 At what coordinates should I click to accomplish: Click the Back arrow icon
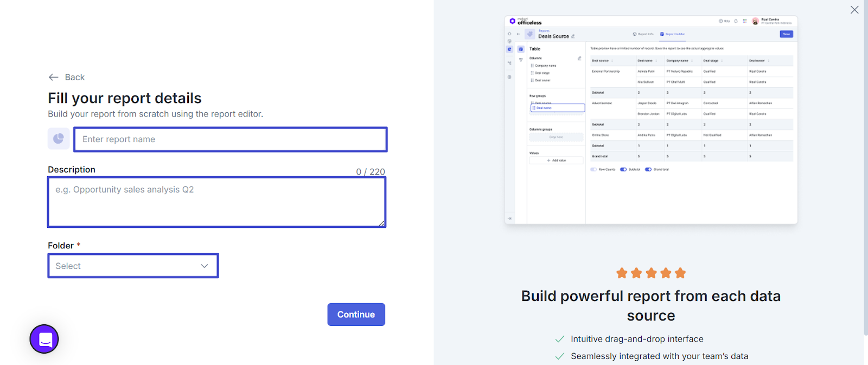[53, 77]
